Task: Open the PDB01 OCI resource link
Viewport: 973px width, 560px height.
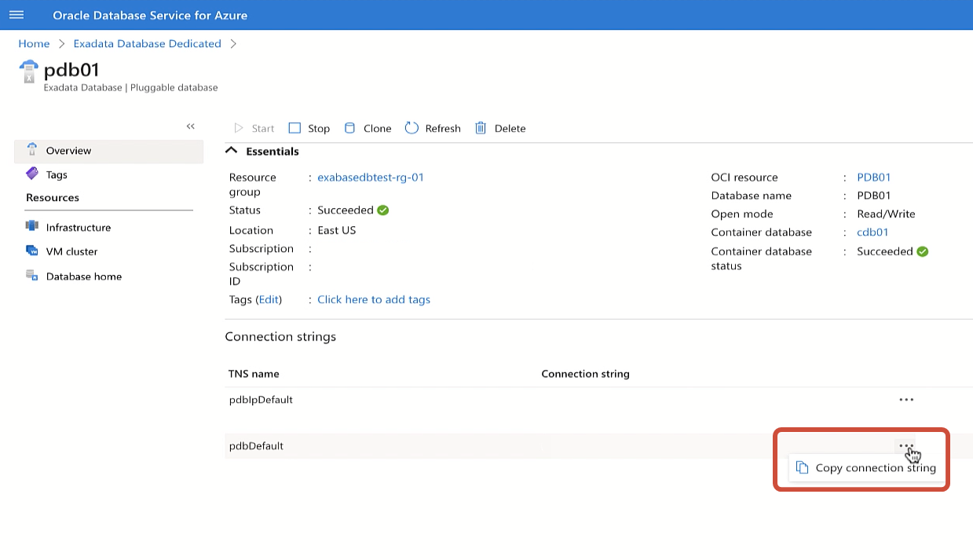Action: (874, 178)
